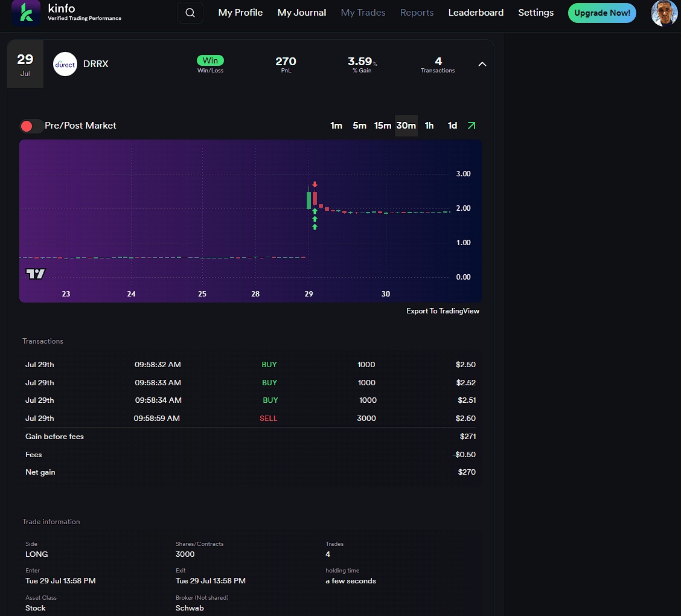Screen dimensions: 681x616
Task: Select the 1d chart interval
Action: pyautogui.click(x=452, y=126)
